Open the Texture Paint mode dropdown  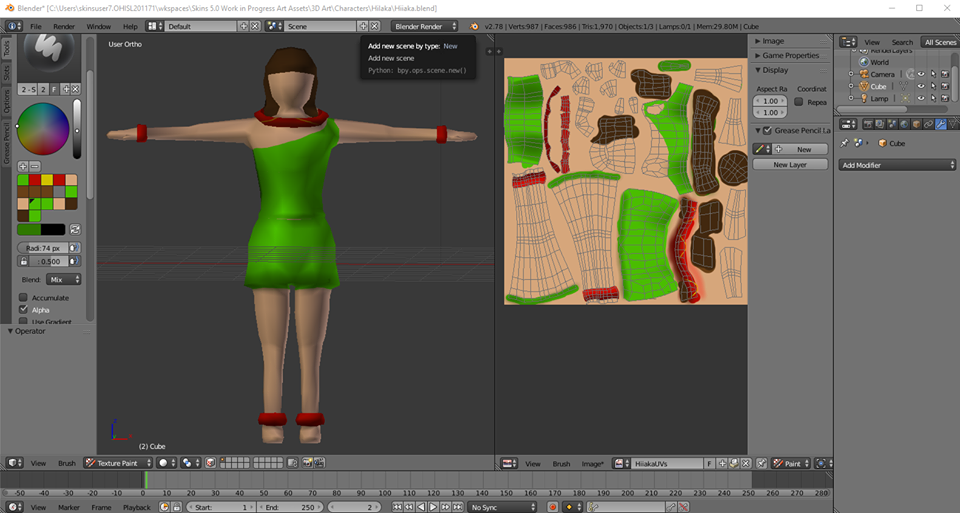click(x=118, y=463)
